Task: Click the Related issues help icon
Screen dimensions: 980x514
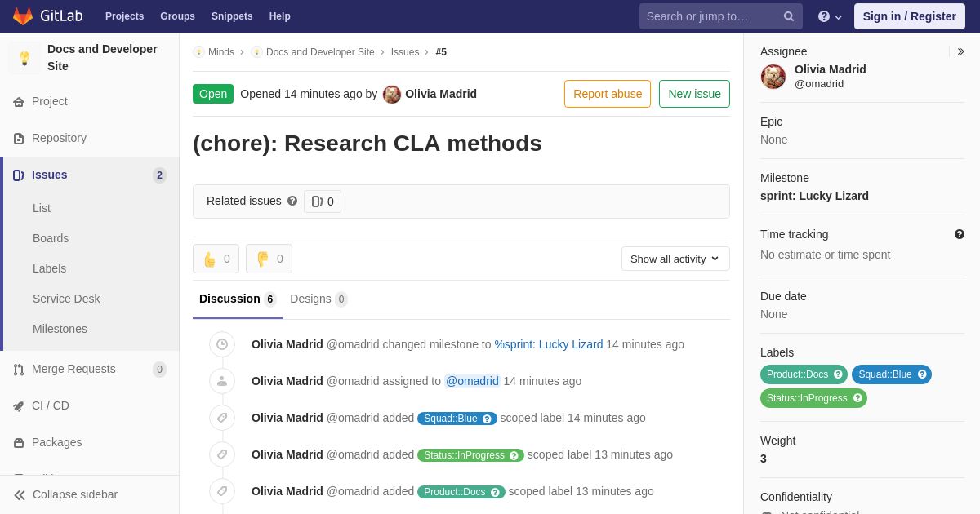Action: [x=292, y=201]
